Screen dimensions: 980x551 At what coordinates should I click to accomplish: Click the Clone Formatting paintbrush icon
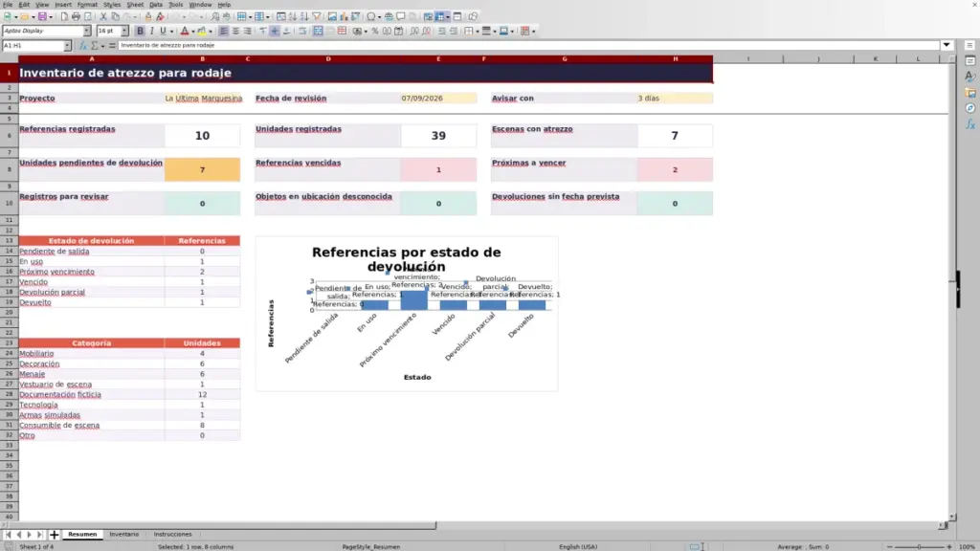point(148,16)
